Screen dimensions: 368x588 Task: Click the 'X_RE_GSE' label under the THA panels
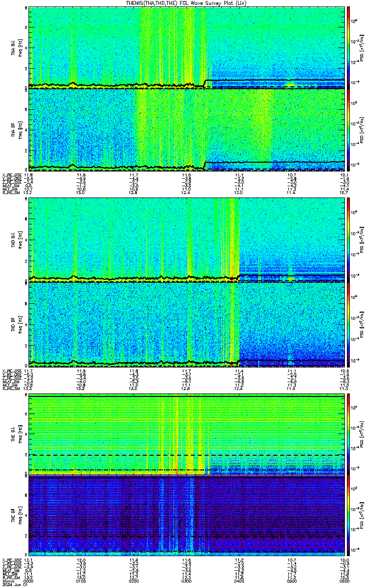pyautogui.click(x=12, y=175)
